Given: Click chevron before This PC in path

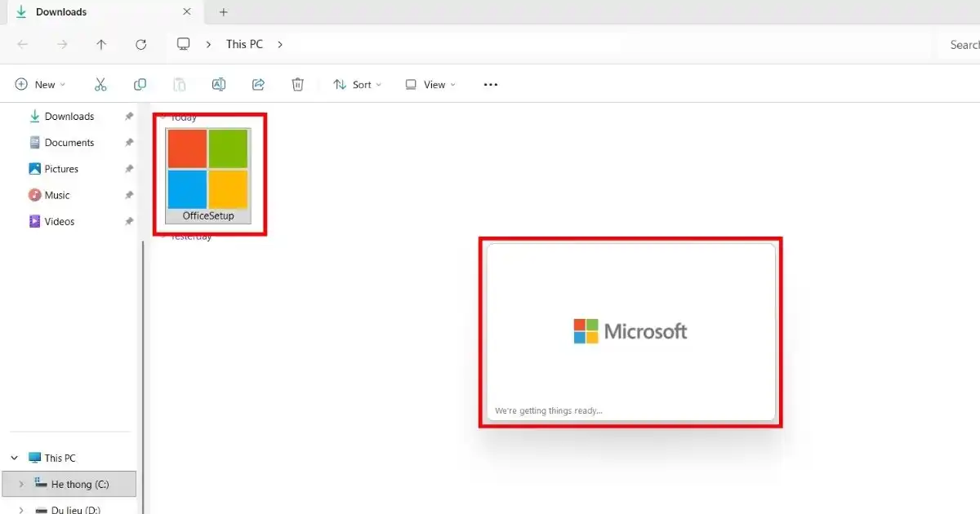Looking at the screenshot, I should click(209, 44).
